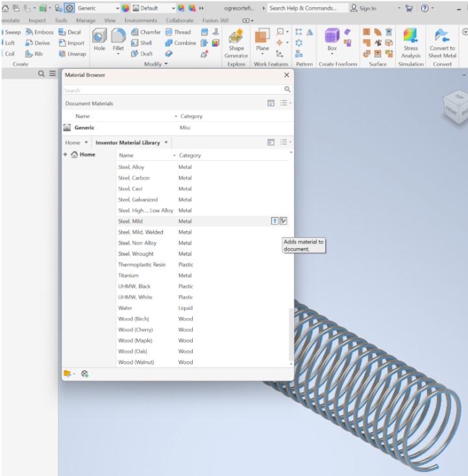
Task: Click the magnifier icon in Material Browser search
Action: coord(287,89)
